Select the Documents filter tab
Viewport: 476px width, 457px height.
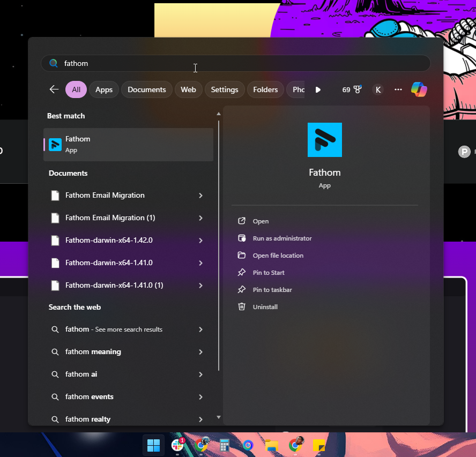tap(146, 89)
